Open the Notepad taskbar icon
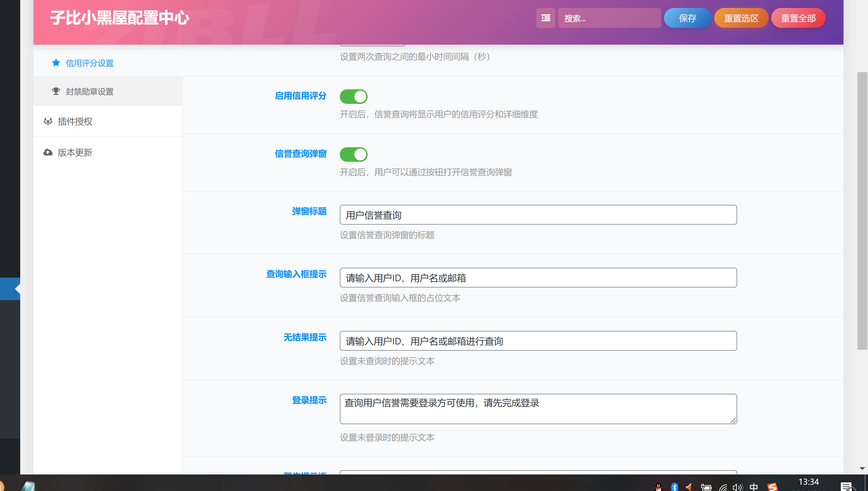 (28, 486)
